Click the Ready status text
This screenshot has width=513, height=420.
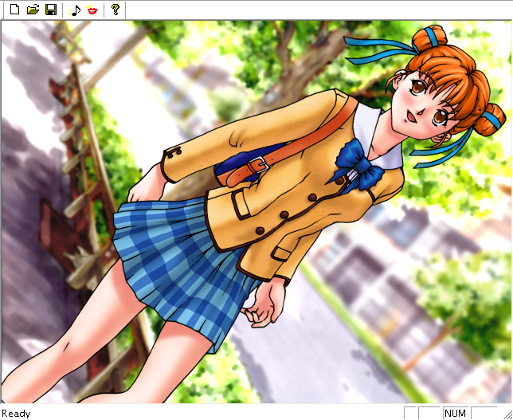[x=16, y=414]
